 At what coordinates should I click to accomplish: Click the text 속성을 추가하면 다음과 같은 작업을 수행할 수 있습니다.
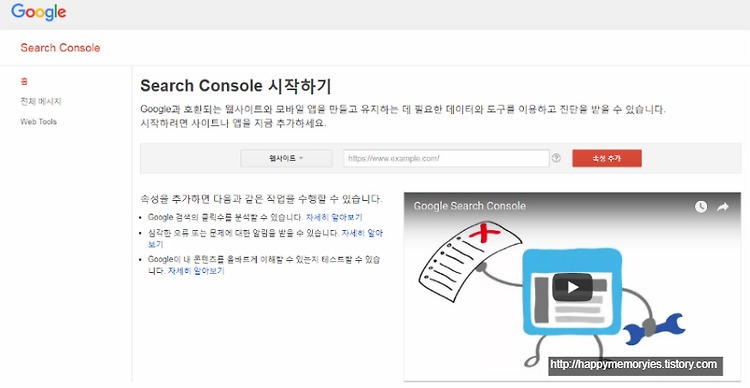(261, 199)
